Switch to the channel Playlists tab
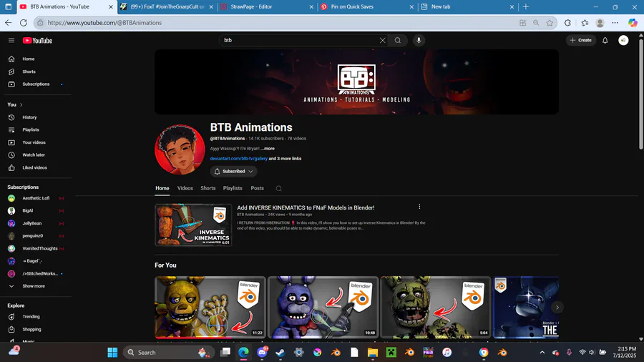The height and width of the screenshot is (362, 644). click(233, 188)
